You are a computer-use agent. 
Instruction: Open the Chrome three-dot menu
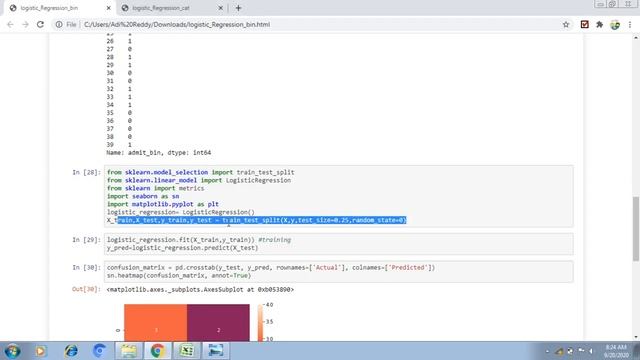coord(630,24)
